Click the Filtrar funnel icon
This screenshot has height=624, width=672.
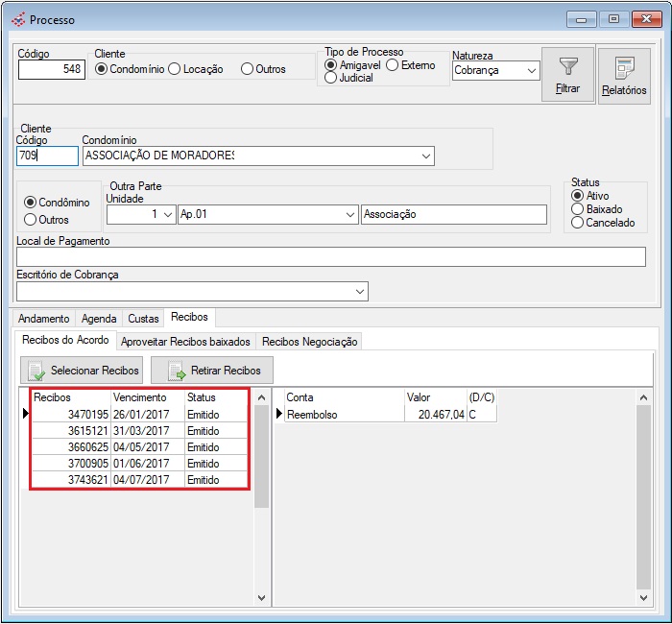point(567,67)
